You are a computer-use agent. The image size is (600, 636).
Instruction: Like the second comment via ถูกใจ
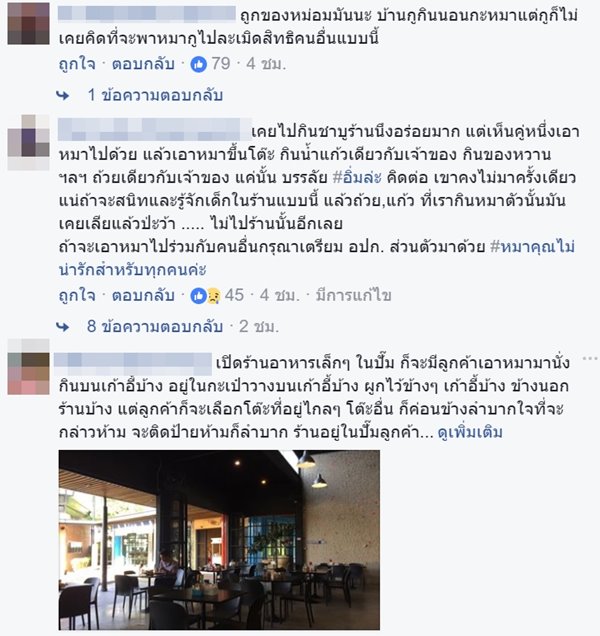[77, 296]
